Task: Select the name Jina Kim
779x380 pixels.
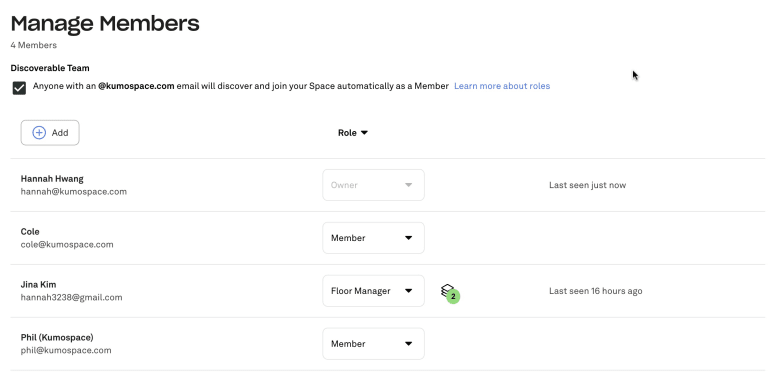Action: pyautogui.click(x=38, y=285)
